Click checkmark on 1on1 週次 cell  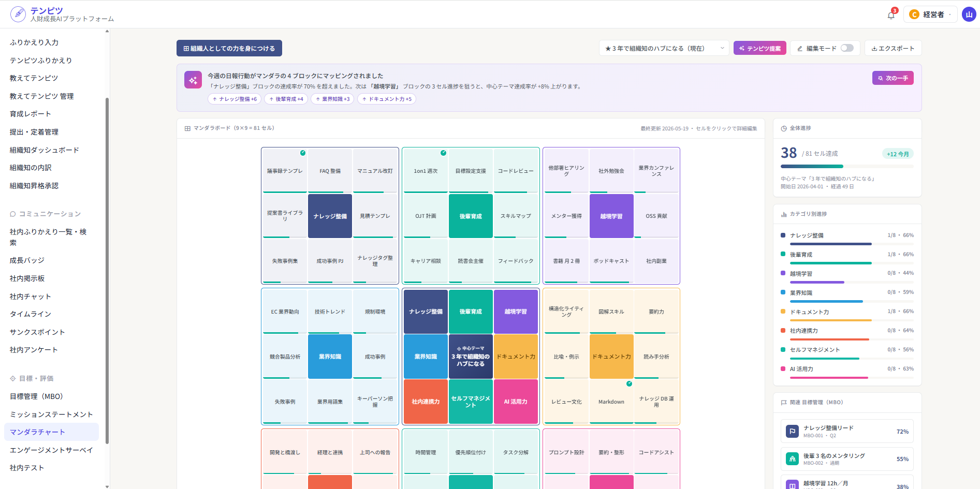(443, 153)
